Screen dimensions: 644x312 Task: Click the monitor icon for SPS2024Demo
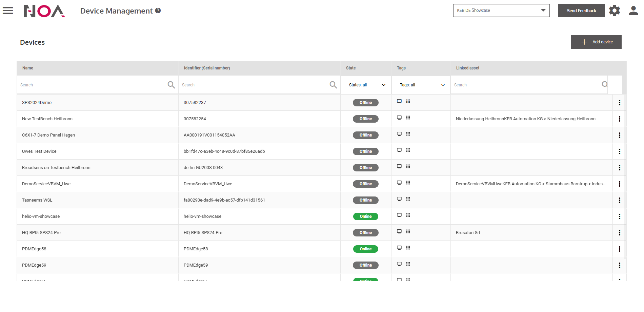click(399, 102)
